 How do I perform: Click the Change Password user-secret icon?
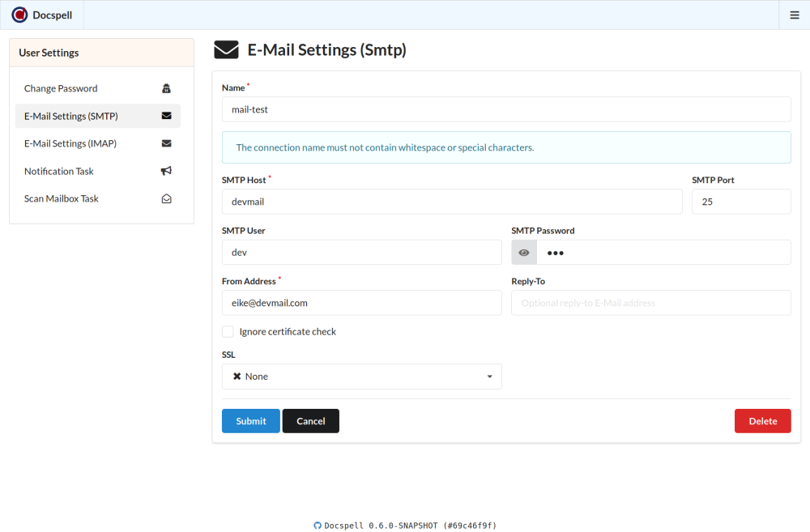(x=166, y=88)
